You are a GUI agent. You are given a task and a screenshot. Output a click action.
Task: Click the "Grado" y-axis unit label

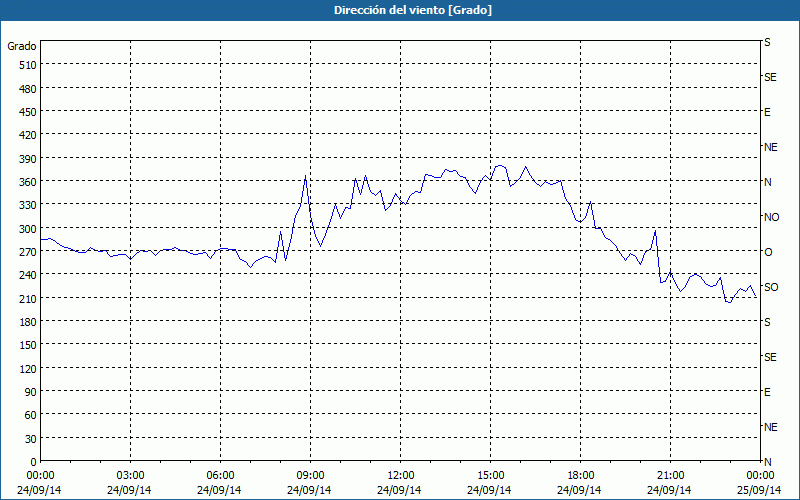coord(22,46)
